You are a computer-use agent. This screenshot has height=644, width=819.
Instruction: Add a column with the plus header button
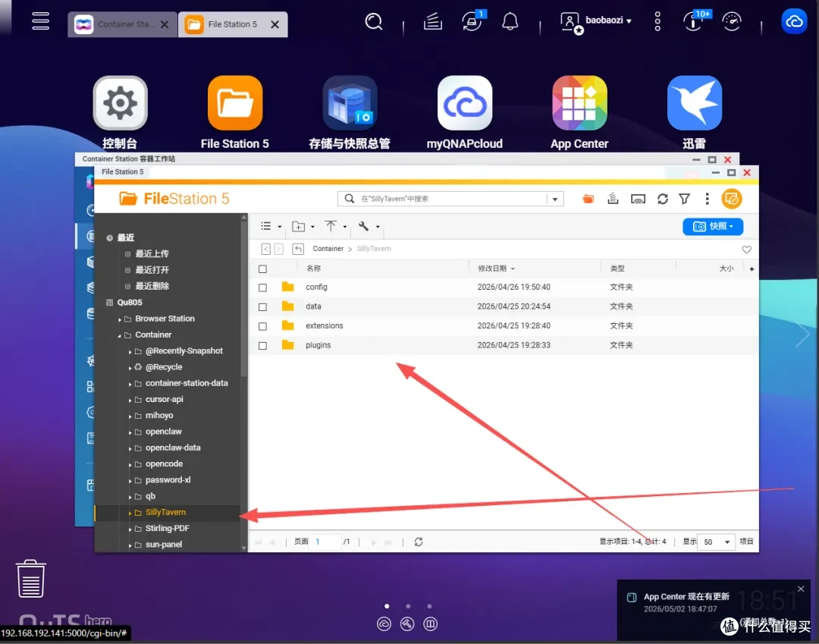pyautogui.click(x=752, y=269)
